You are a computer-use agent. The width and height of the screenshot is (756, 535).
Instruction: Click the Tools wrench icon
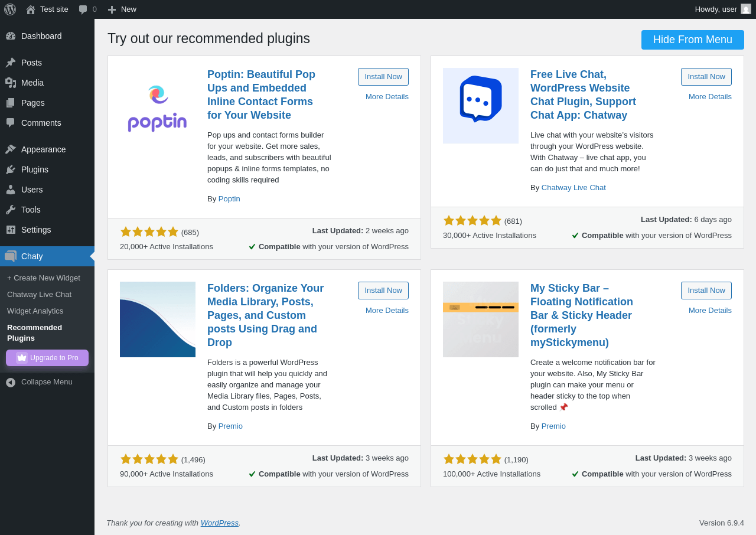point(11,210)
